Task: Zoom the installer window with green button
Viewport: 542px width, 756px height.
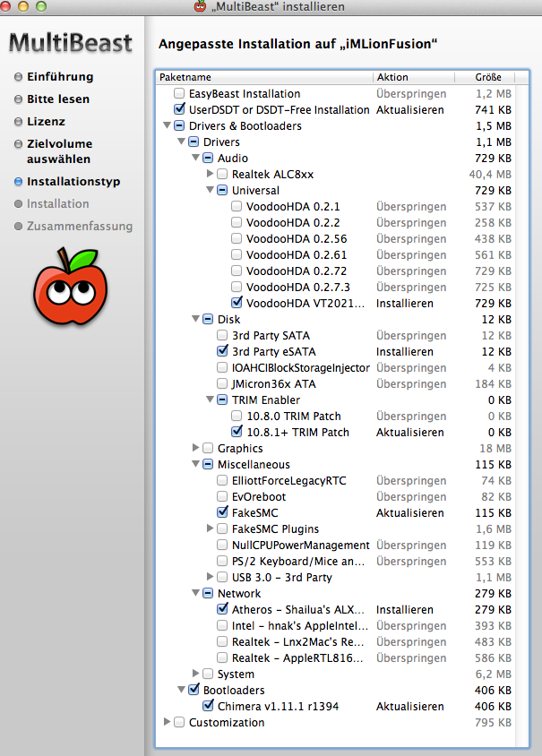Action: [41, 6]
